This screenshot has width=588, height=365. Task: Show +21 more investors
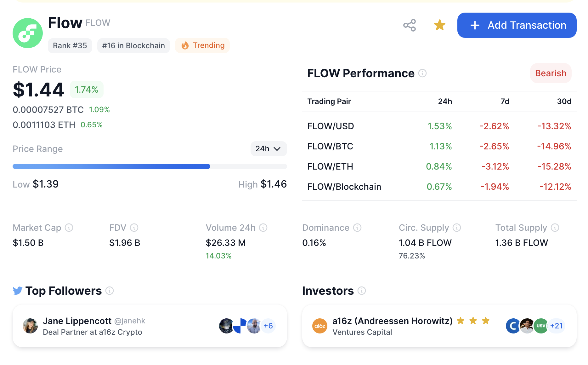click(557, 326)
